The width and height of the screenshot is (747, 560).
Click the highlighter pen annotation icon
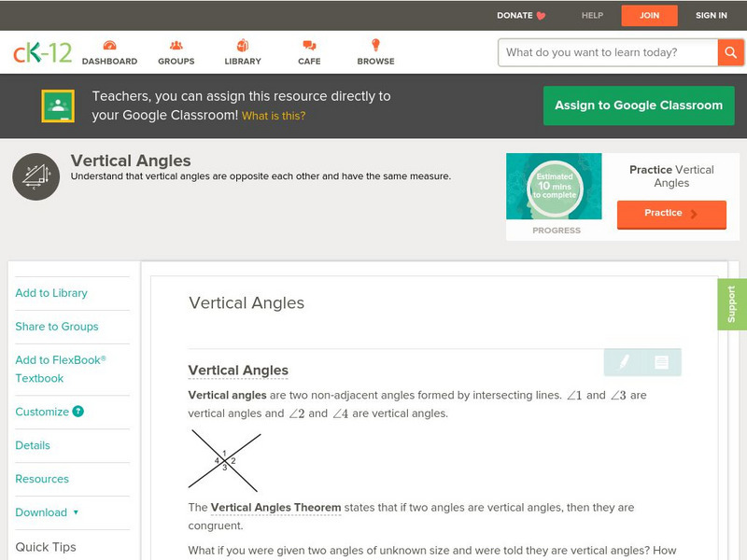(x=624, y=362)
